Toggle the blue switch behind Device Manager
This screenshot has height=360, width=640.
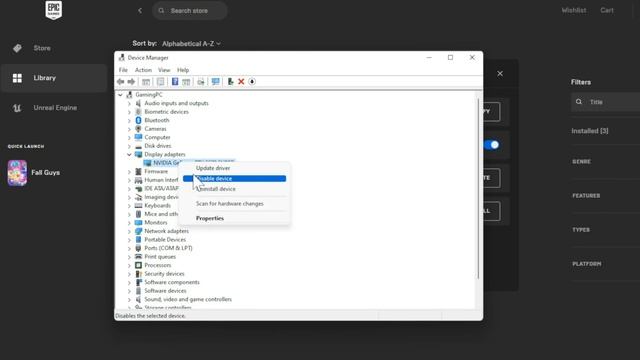[491, 145]
